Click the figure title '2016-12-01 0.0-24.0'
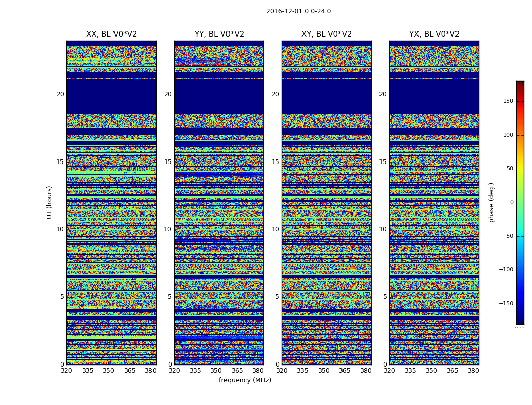 tap(298, 11)
